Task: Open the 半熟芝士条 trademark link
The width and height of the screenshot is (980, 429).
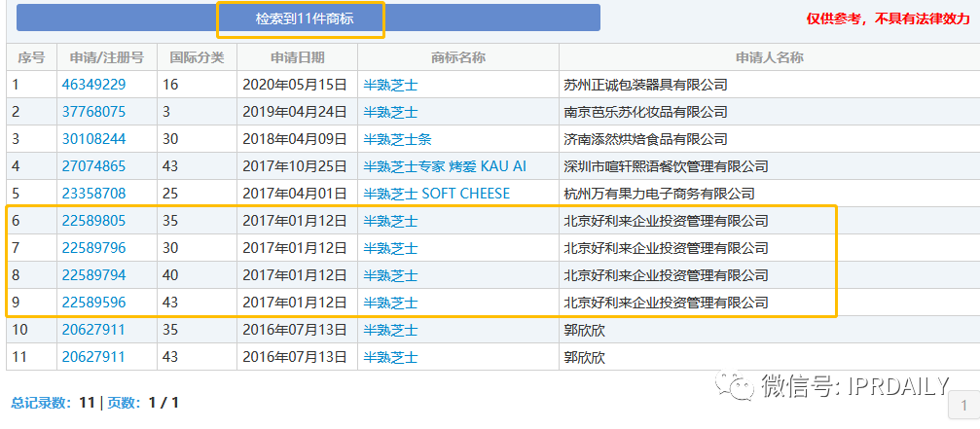Action: [397, 139]
